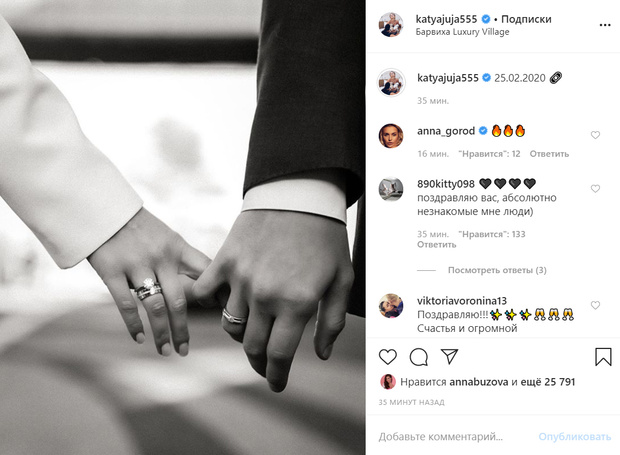The height and width of the screenshot is (455, 620).
Task: Submit comment with Опубликовать button
Action: (x=575, y=437)
